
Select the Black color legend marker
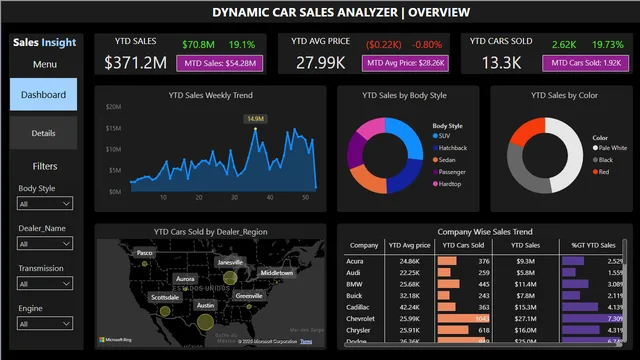(x=595, y=160)
